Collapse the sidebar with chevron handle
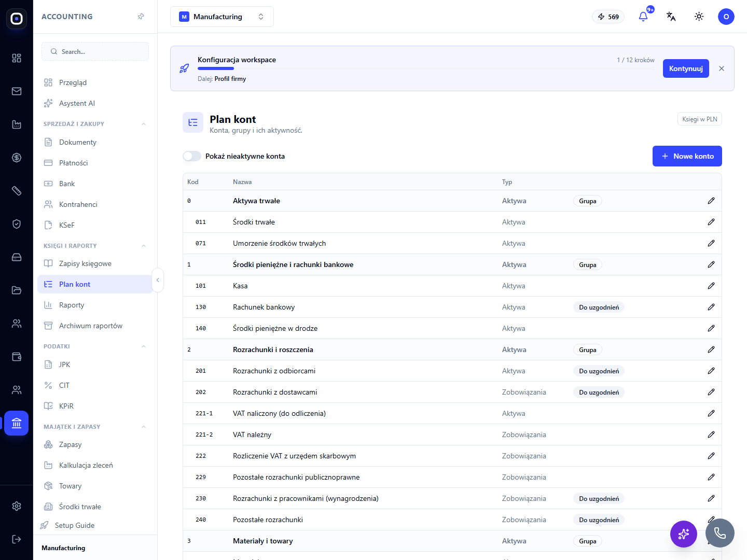This screenshot has width=747, height=560. 158,280
